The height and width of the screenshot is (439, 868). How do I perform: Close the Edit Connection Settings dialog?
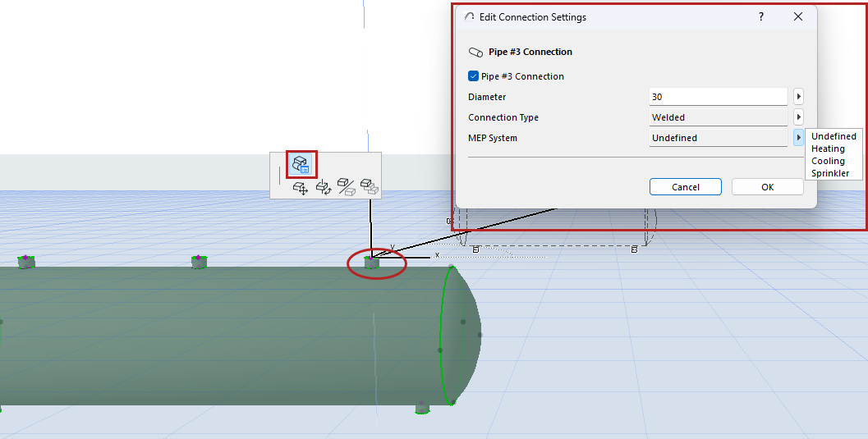(x=797, y=16)
